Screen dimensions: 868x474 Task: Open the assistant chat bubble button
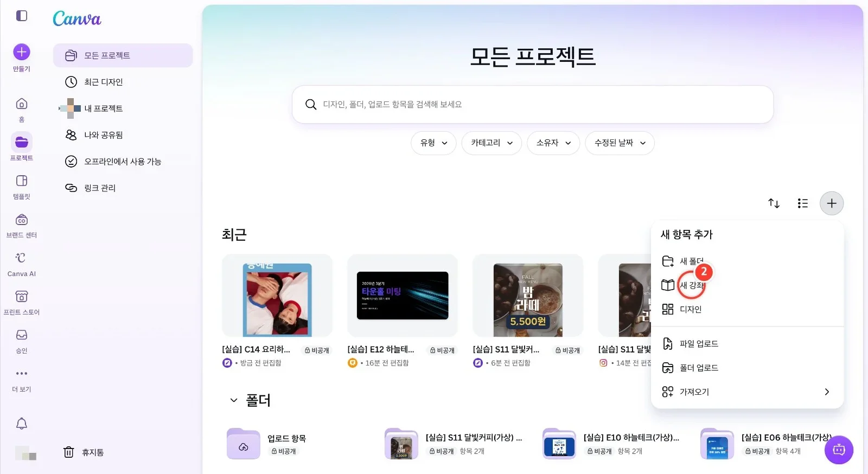pyautogui.click(x=839, y=450)
